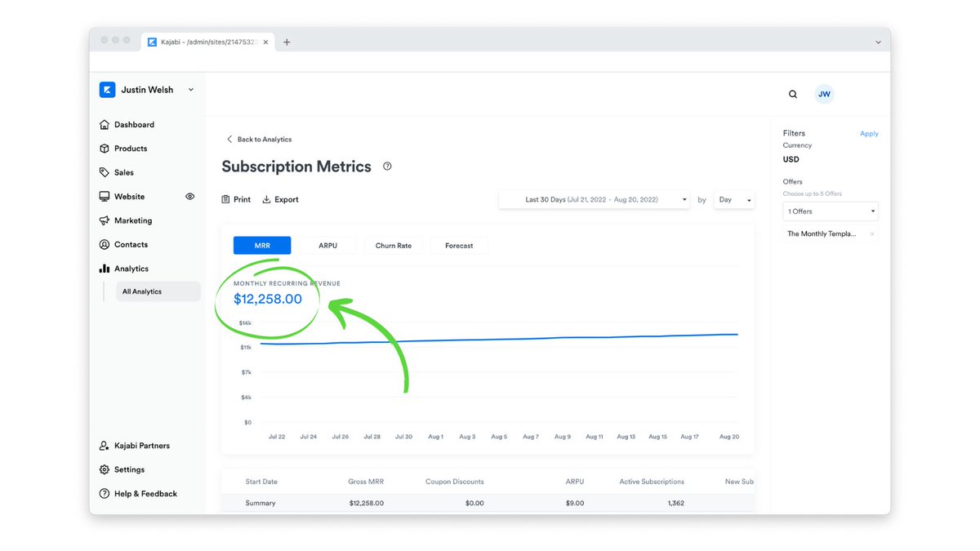Click the Start Date column header

261,482
